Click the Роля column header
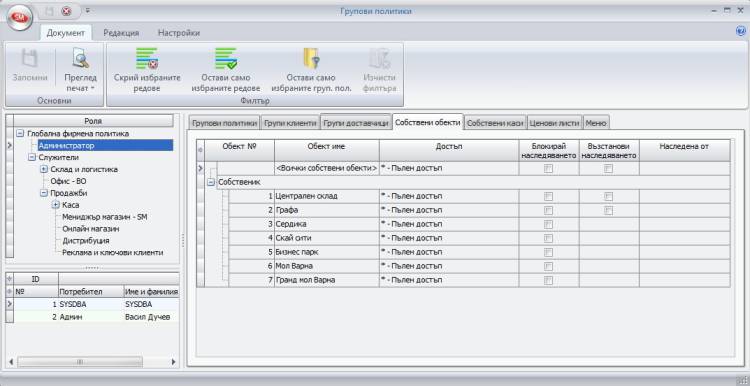This screenshot has height=386, width=750. tap(94, 121)
